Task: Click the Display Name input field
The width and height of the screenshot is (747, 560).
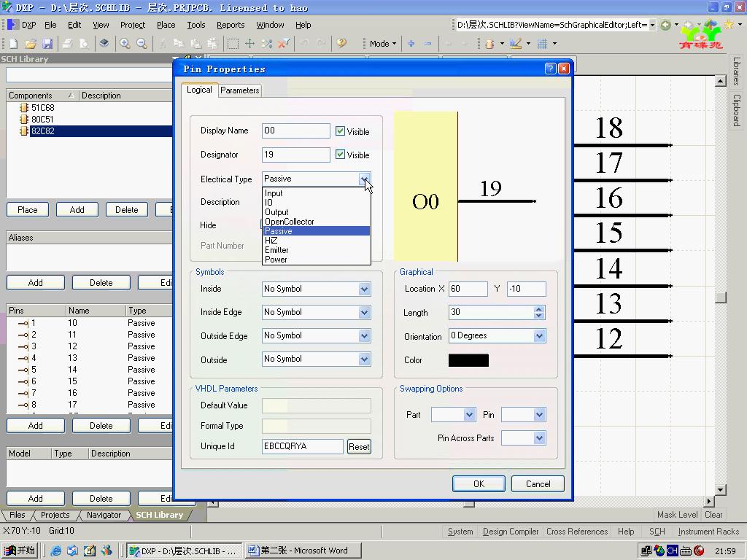Action: (x=296, y=131)
